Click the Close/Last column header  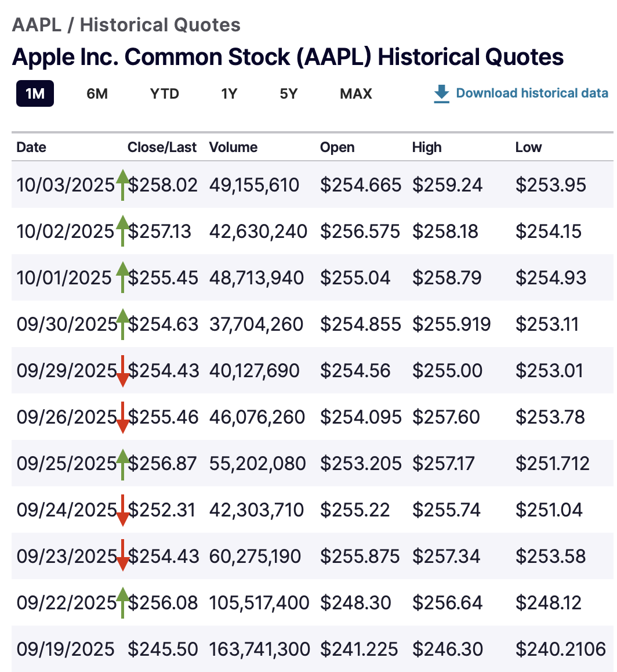coord(162,147)
